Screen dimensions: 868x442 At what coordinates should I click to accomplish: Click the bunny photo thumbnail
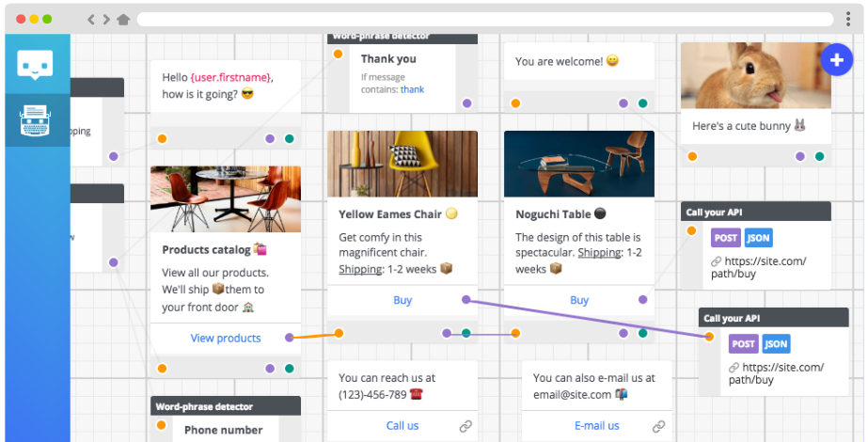coord(756,75)
